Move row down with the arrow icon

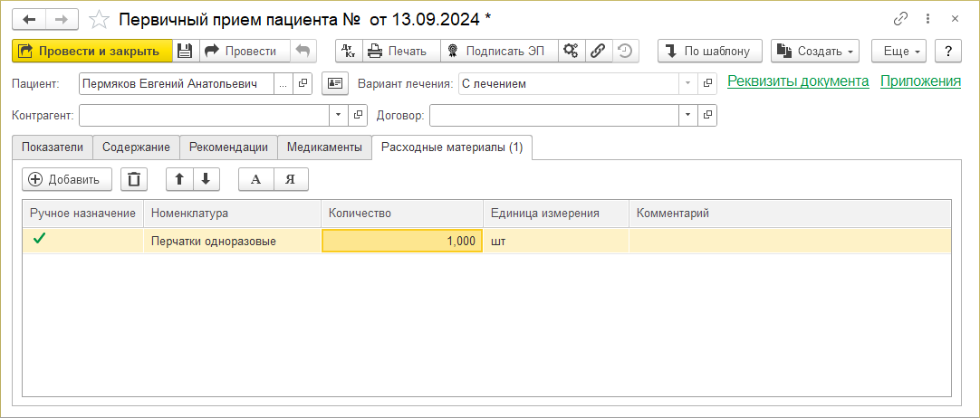[x=206, y=179]
